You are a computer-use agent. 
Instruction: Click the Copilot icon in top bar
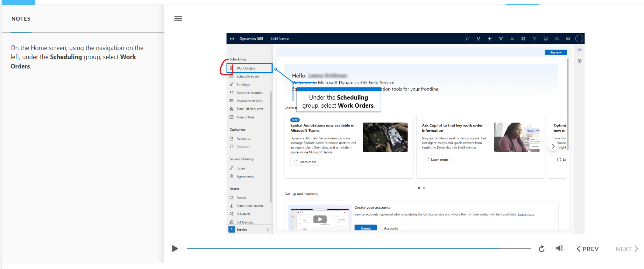pyautogui.click(x=557, y=39)
